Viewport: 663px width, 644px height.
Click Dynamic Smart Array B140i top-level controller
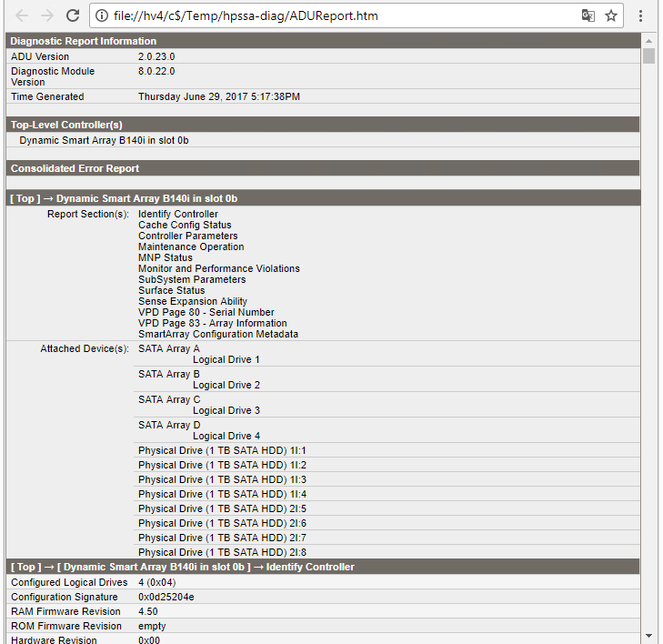104,140
